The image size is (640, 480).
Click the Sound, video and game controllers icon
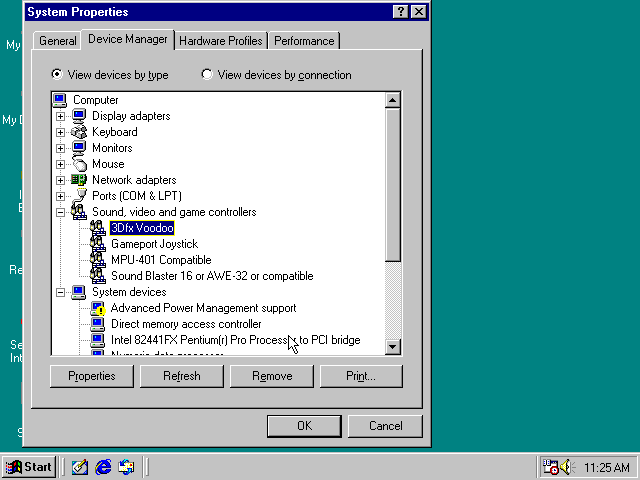pos(79,212)
